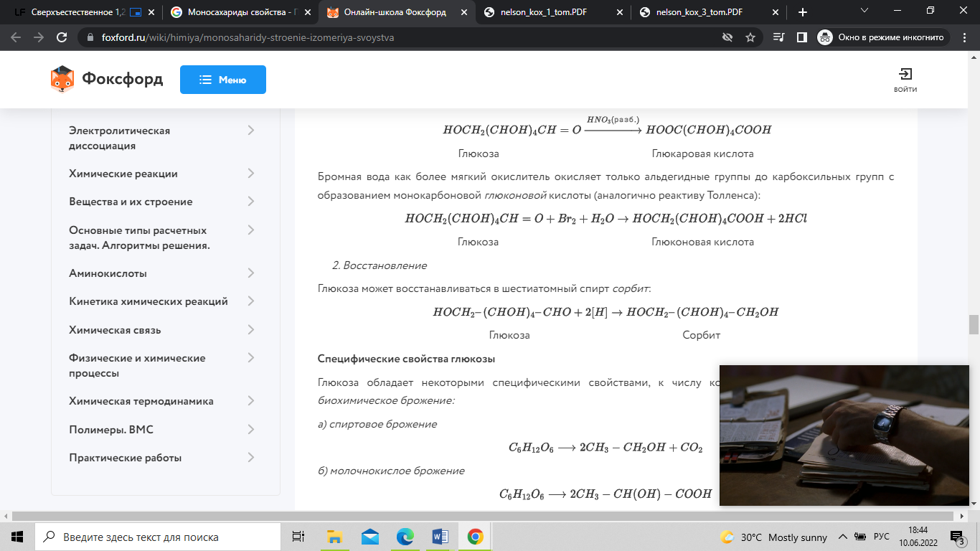
Task: Expand Полимеры. ВМС section
Action: (251, 429)
